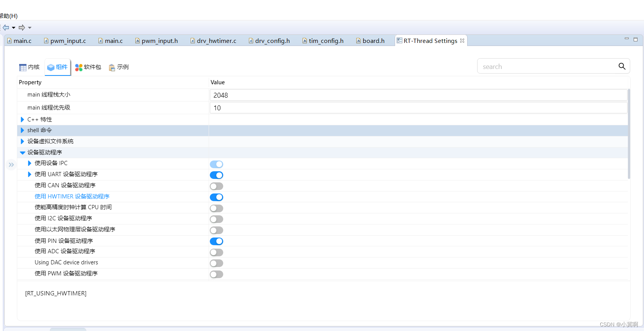
Task: Open the 内核 settings page
Action: pos(30,67)
